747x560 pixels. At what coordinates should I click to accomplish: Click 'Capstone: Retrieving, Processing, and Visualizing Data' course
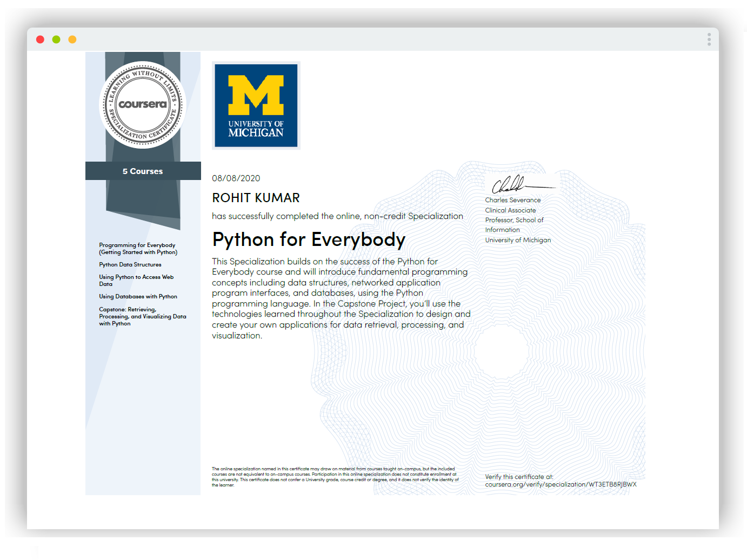point(143,317)
